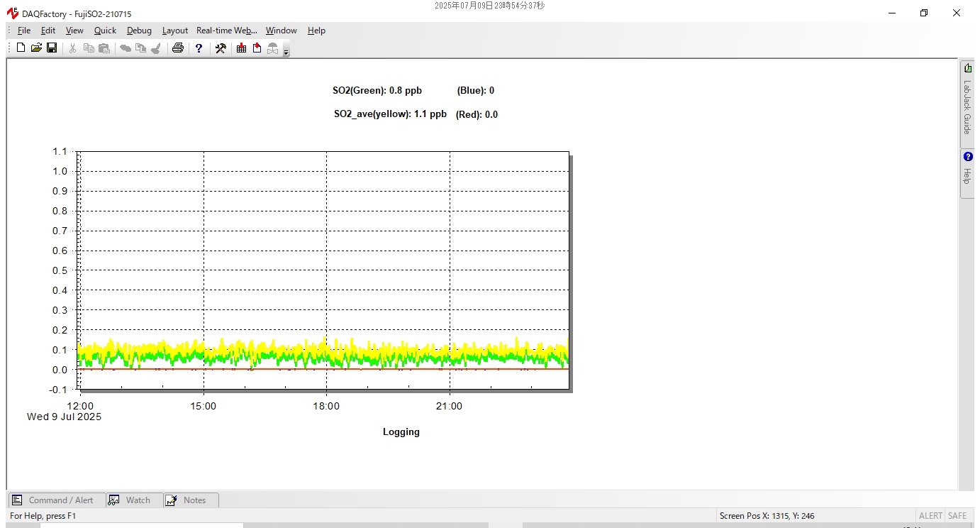Click the Paste clipboard icon
980x528 pixels.
point(104,48)
